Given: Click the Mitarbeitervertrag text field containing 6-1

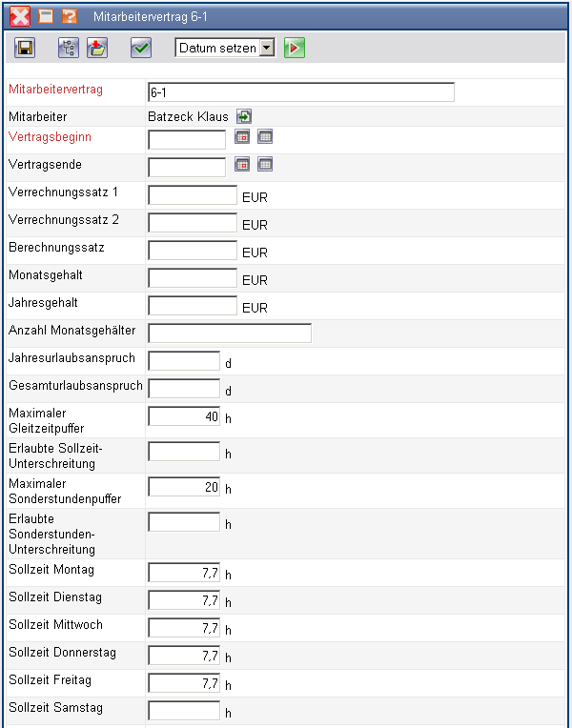Looking at the screenshot, I should [x=301, y=91].
